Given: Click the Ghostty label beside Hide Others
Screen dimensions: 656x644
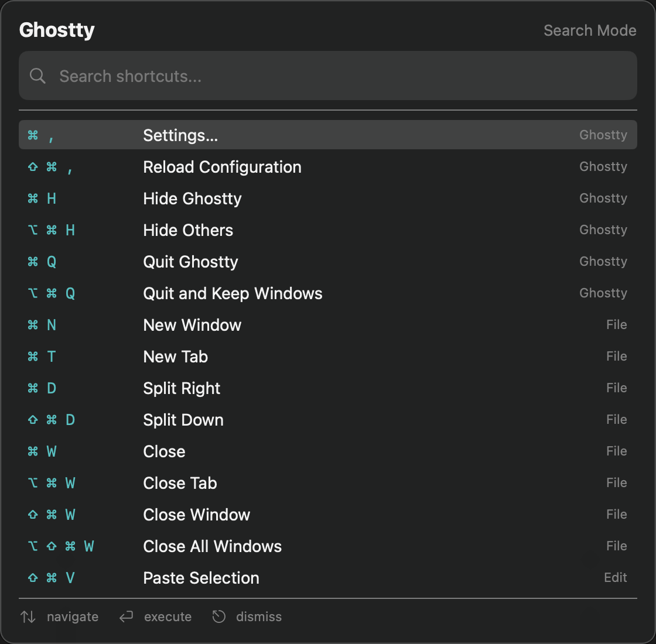Looking at the screenshot, I should (x=603, y=229).
